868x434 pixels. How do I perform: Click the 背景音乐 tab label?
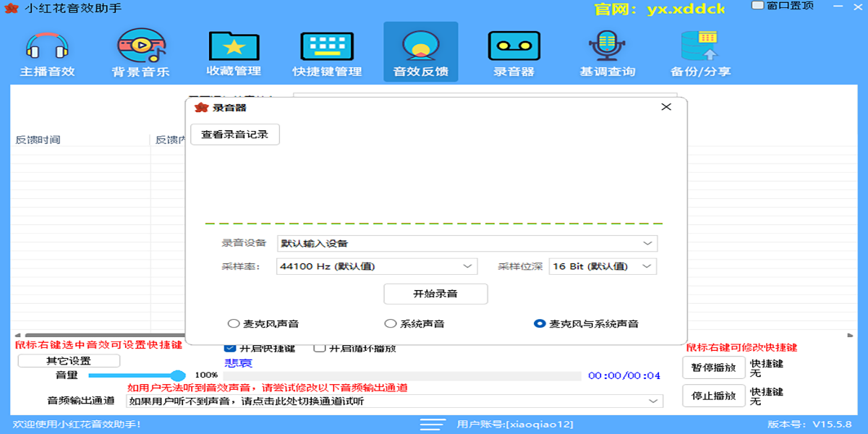[141, 72]
